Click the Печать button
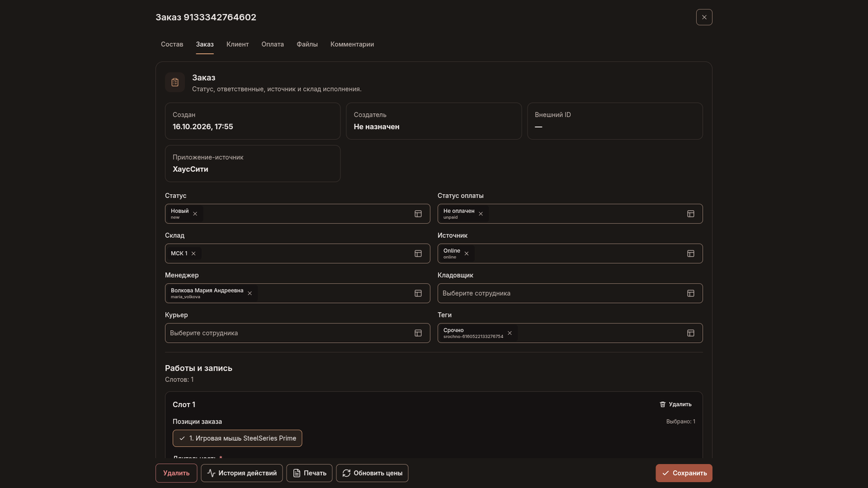Screen dimensions: 868x488 tap(309, 473)
